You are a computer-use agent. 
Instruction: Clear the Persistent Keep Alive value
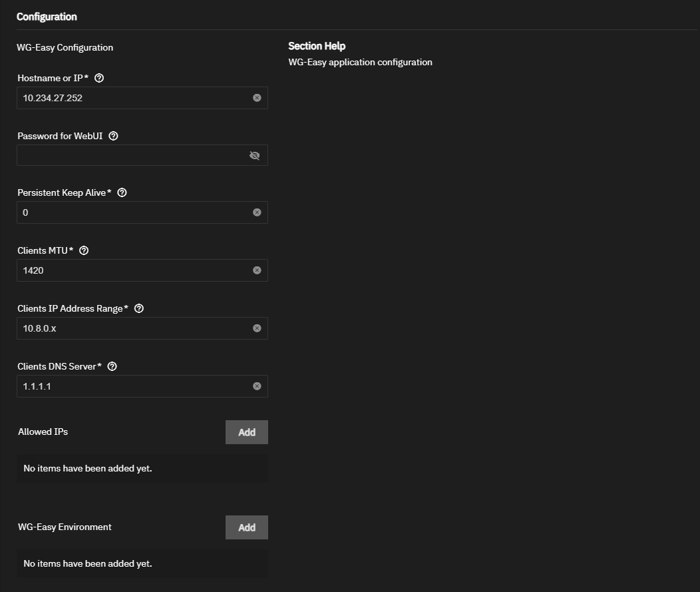257,212
